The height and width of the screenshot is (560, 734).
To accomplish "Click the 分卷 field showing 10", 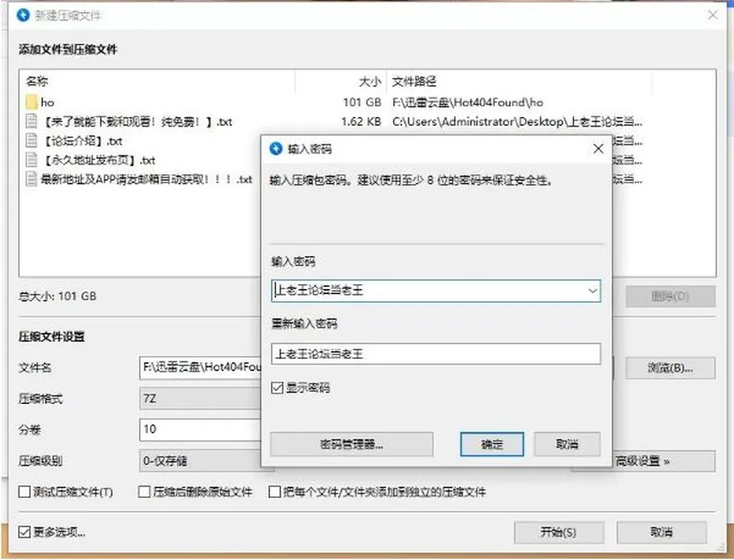I will [200, 429].
